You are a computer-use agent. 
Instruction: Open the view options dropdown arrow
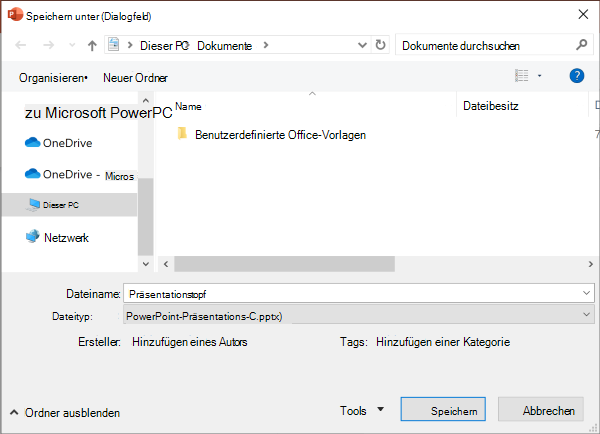(540, 76)
